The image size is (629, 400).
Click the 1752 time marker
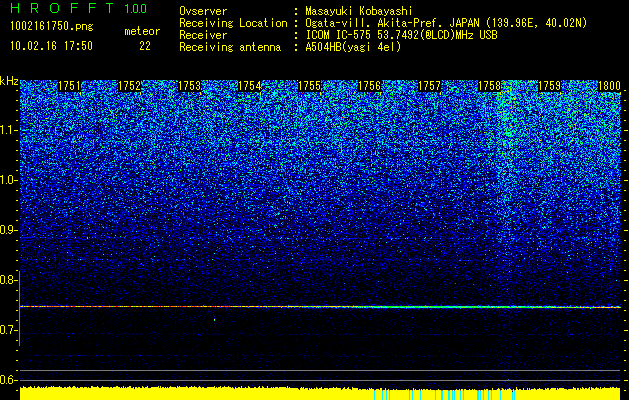tap(130, 86)
